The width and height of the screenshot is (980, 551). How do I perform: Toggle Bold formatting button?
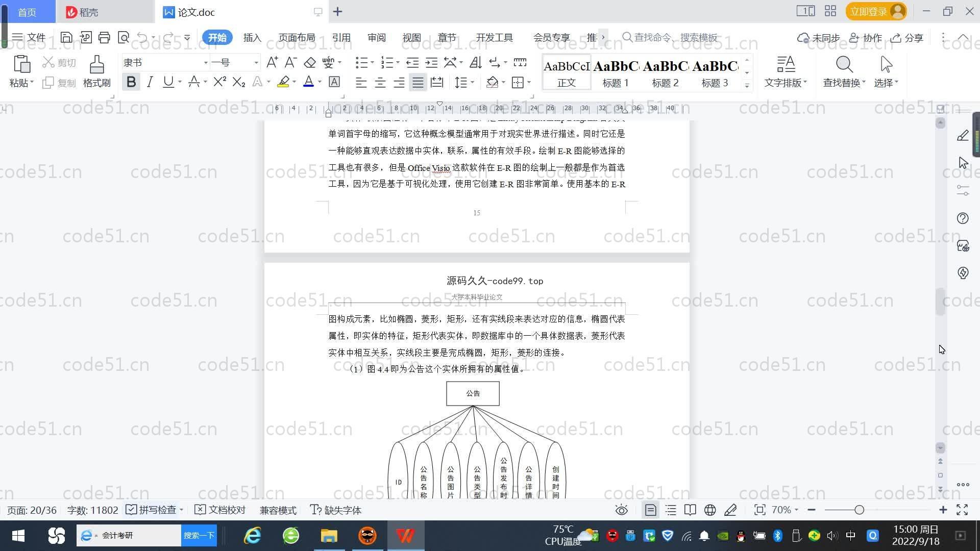(131, 82)
